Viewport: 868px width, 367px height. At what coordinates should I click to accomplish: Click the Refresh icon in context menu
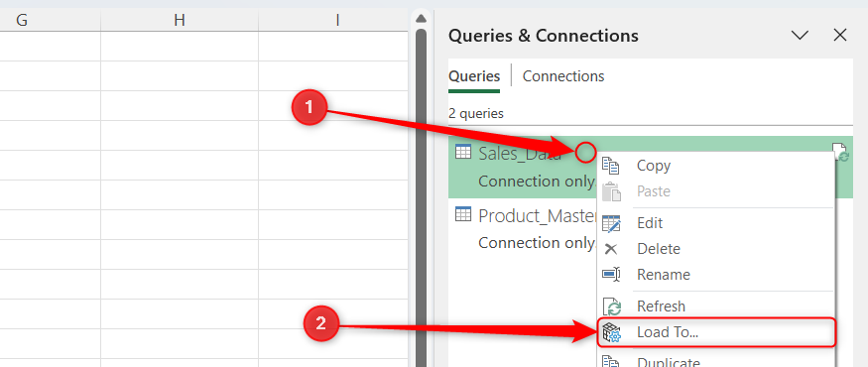tap(611, 306)
